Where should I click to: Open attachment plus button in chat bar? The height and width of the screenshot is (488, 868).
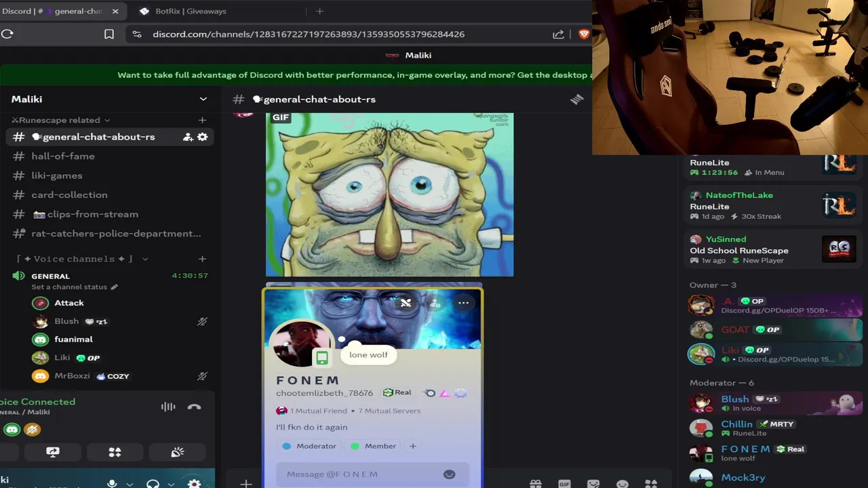245,484
